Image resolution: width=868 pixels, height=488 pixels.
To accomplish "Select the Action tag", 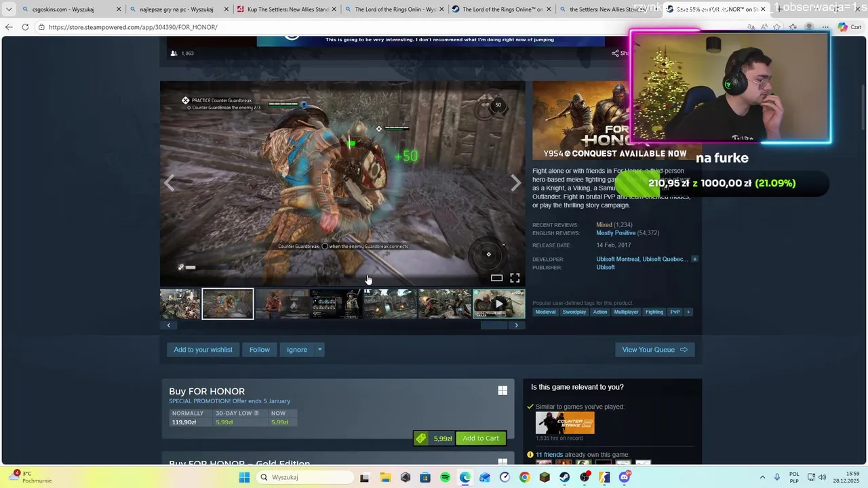I will pos(600,312).
